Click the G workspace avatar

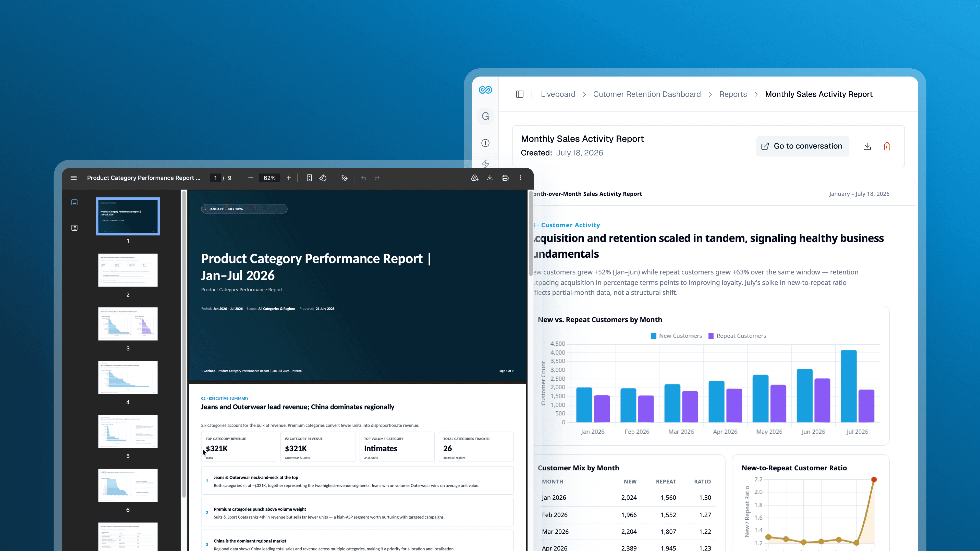485,116
